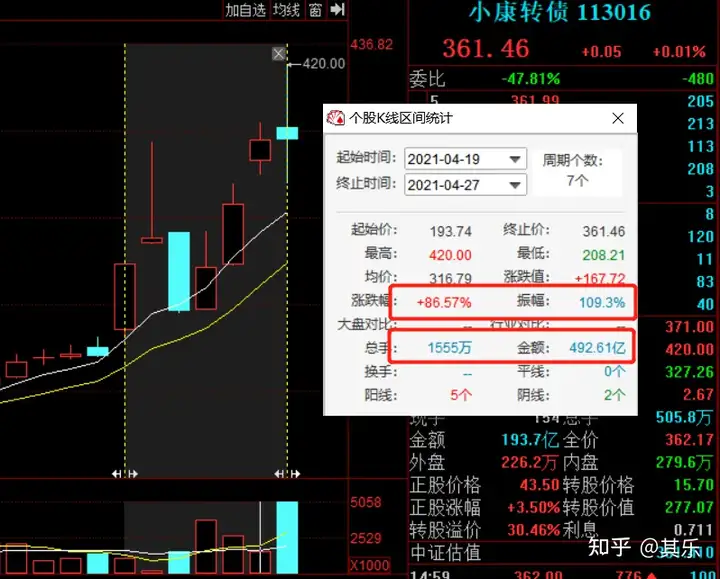Click the 金额 193.7亿 value in quote panel
This screenshot has height=579, width=720.
pyautogui.click(x=530, y=440)
